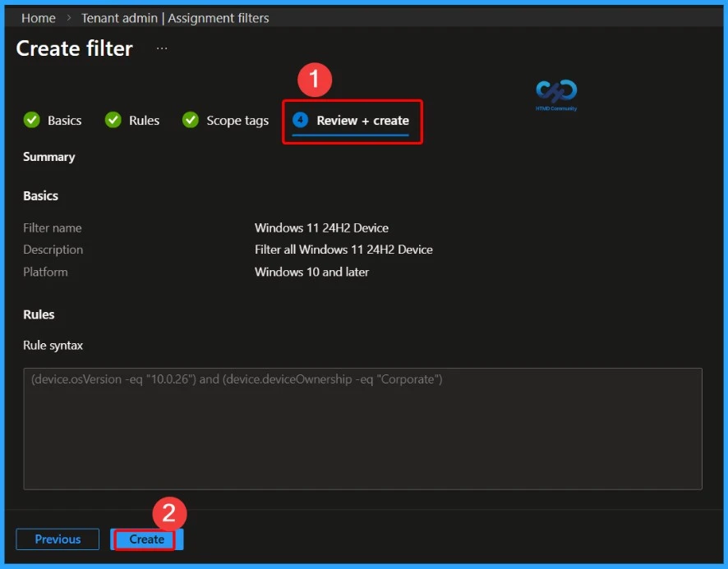Image resolution: width=728 pixels, height=569 pixels.
Task: Click the ellipsis next to Create filter title
Action: pyautogui.click(x=161, y=48)
